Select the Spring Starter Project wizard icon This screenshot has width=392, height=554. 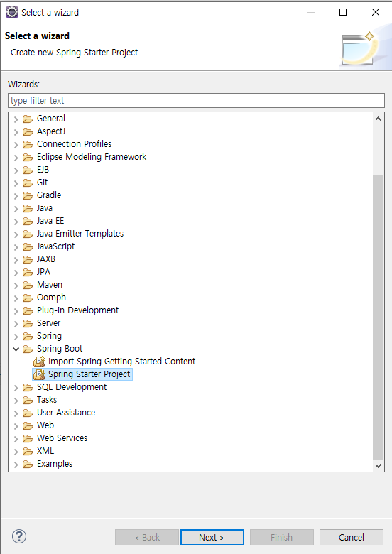pos(39,374)
